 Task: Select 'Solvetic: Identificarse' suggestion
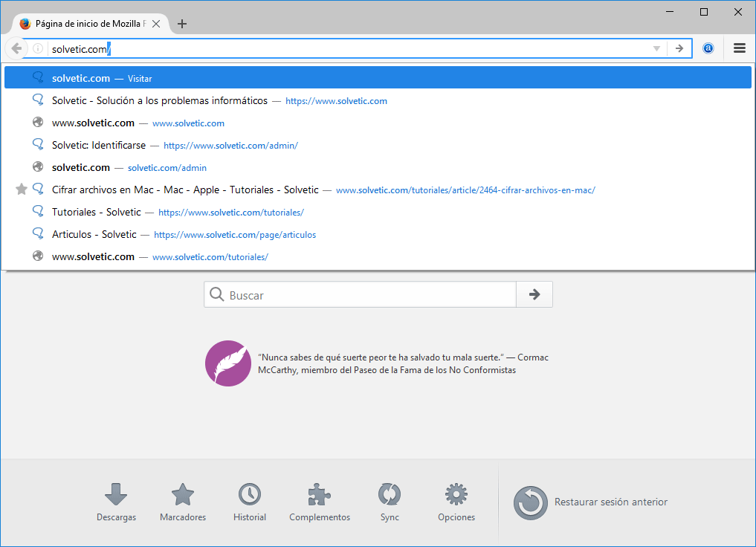[x=378, y=145]
